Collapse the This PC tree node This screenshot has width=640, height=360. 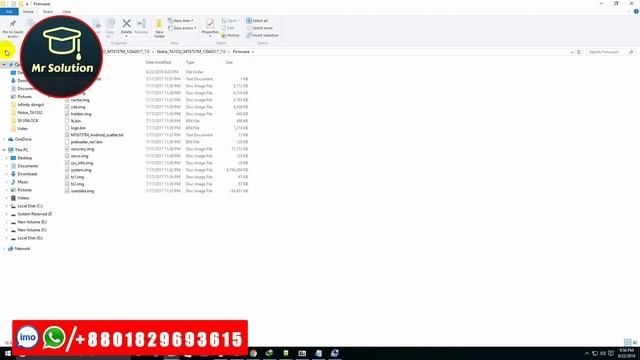[x=4, y=150]
